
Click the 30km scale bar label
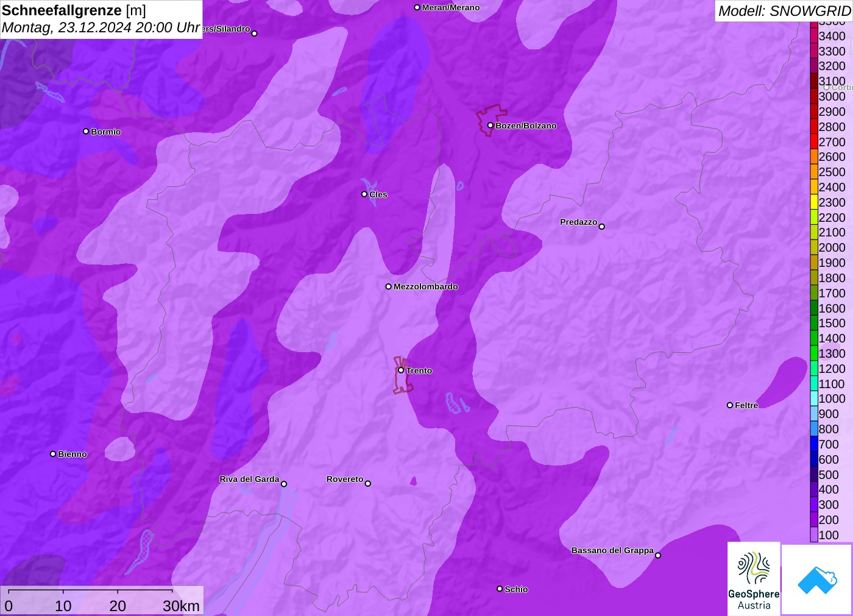coord(181,606)
